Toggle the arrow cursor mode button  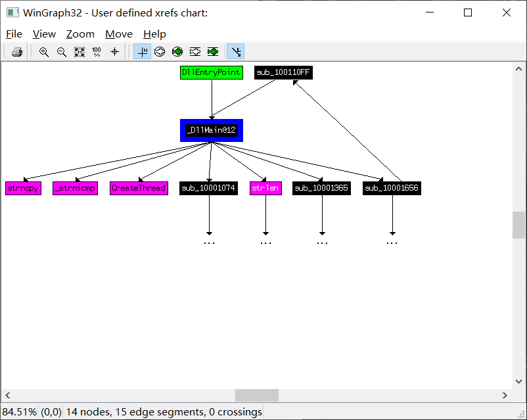point(235,51)
